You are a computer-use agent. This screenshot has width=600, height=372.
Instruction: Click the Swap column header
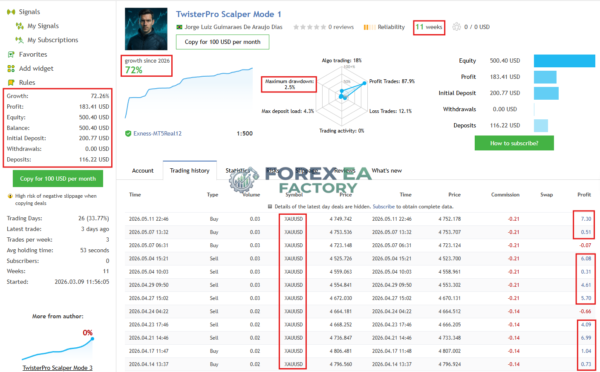(x=546, y=195)
